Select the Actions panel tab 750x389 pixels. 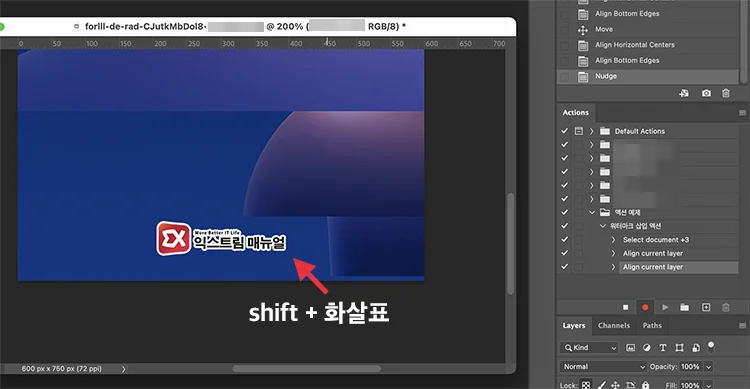click(575, 113)
